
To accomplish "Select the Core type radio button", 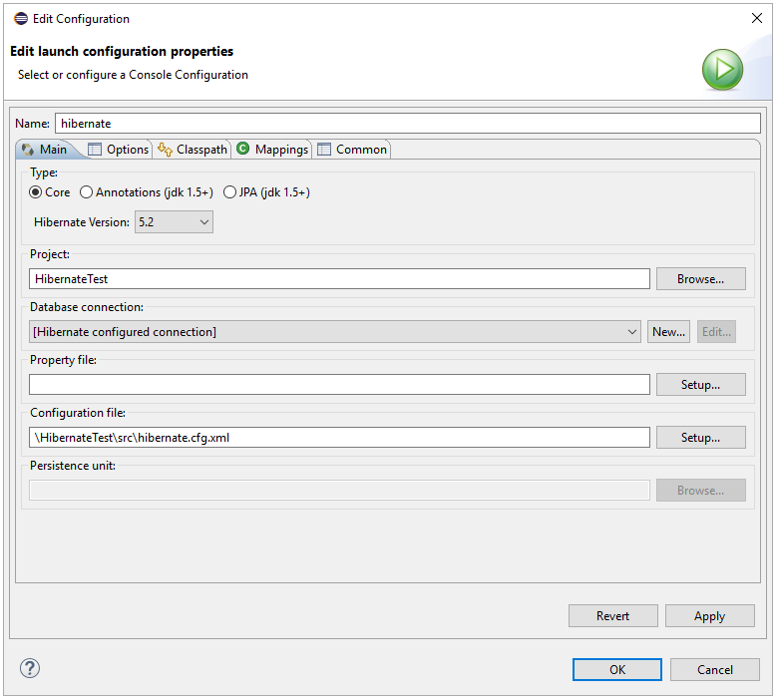I will click(36, 192).
